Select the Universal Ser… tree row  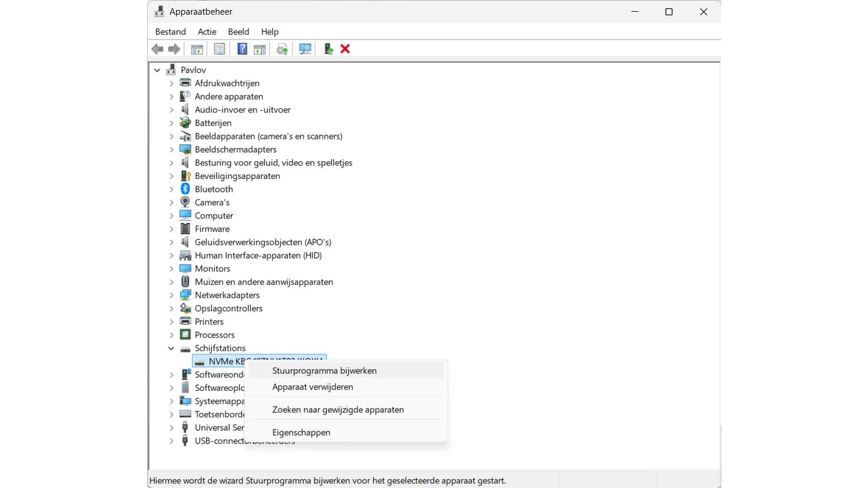point(219,427)
